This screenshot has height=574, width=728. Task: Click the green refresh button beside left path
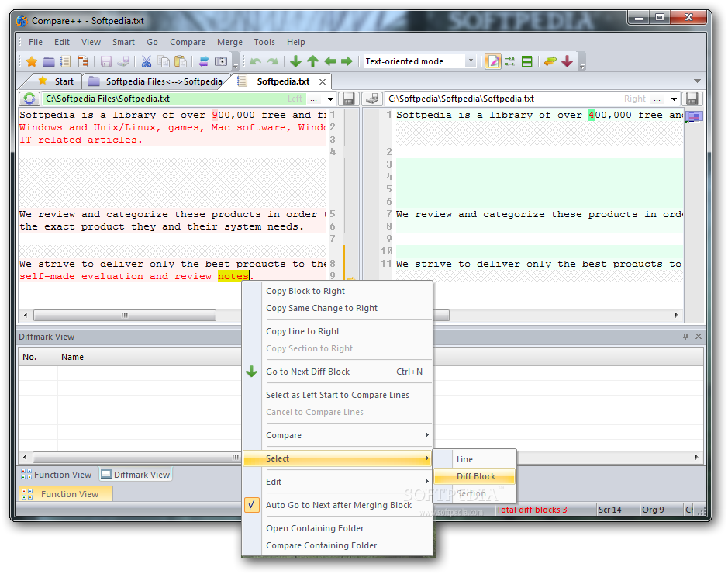tap(29, 99)
